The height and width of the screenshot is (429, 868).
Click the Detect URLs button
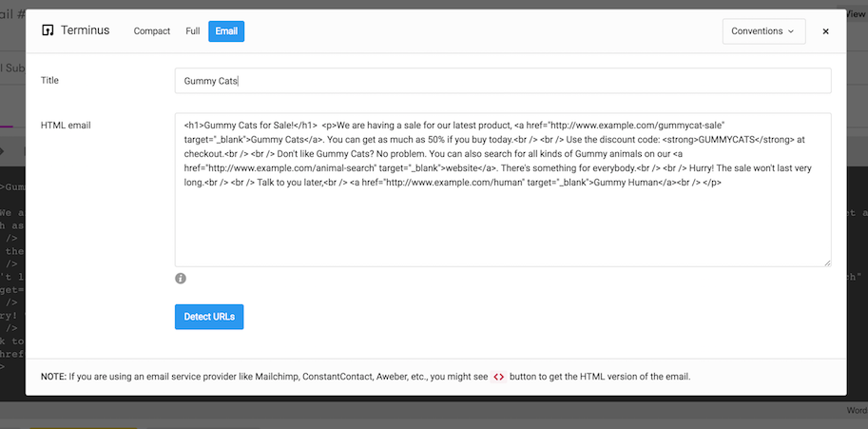[209, 317]
